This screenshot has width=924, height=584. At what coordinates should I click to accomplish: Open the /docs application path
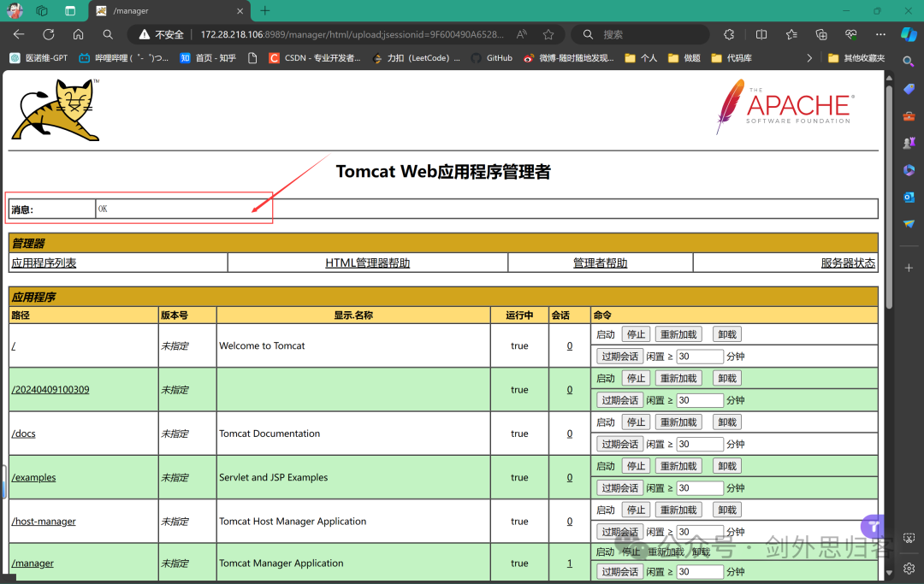pos(24,434)
